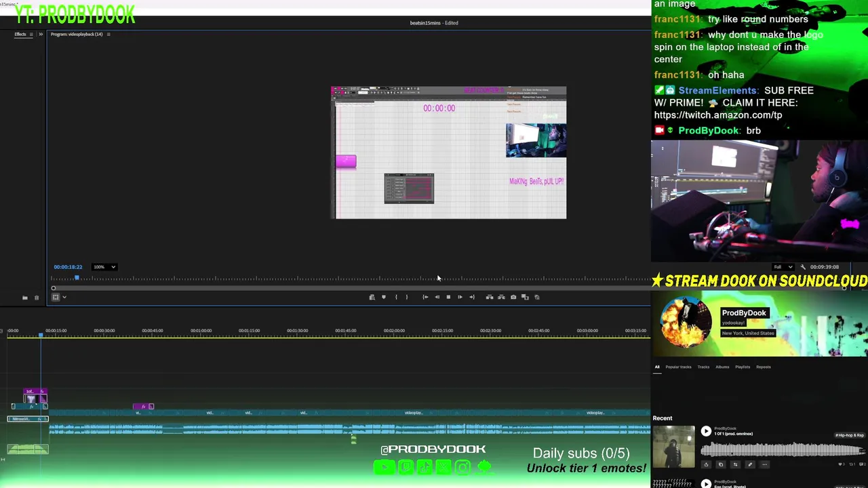Click the 00:02:00:00 mark on the timeline ruler
The image size is (868, 488).
[x=394, y=331]
